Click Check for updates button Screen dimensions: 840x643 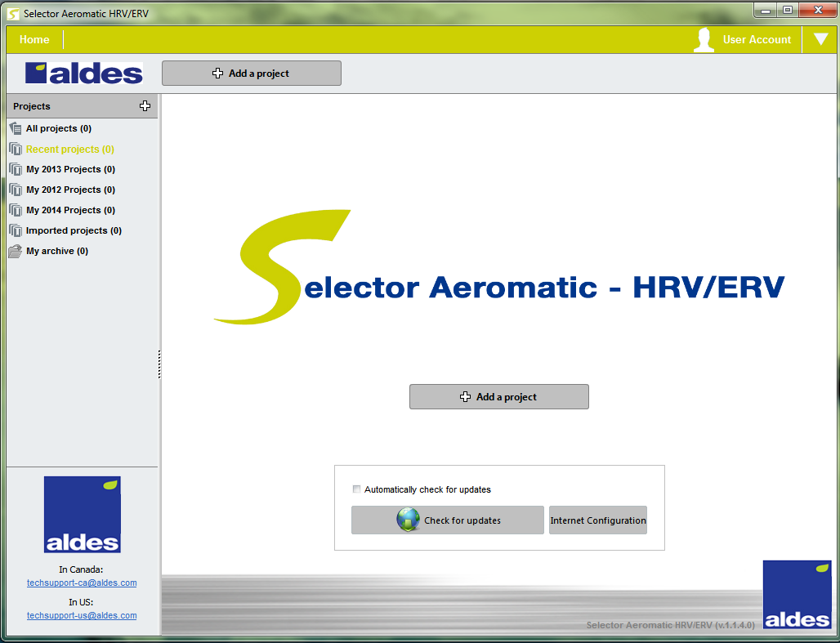pyautogui.click(x=447, y=520)
